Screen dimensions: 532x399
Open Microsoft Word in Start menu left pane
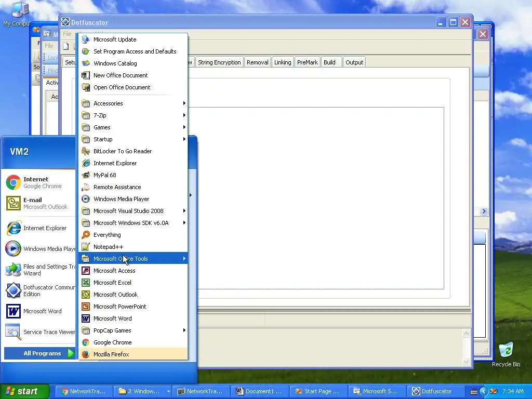coord(39,311)
